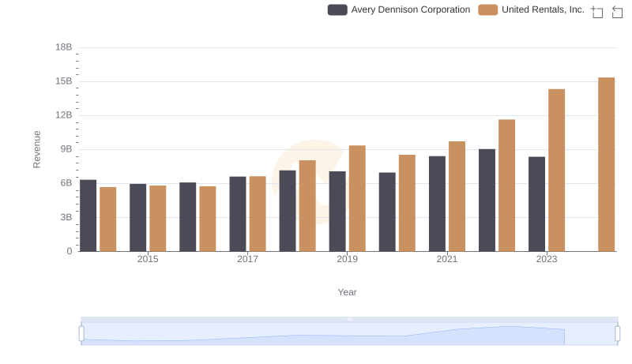The width and height of the screenshot is (632, 364).
Task: Click the 2016 Avery Dennison bar
Action: (x=187, y=217)
